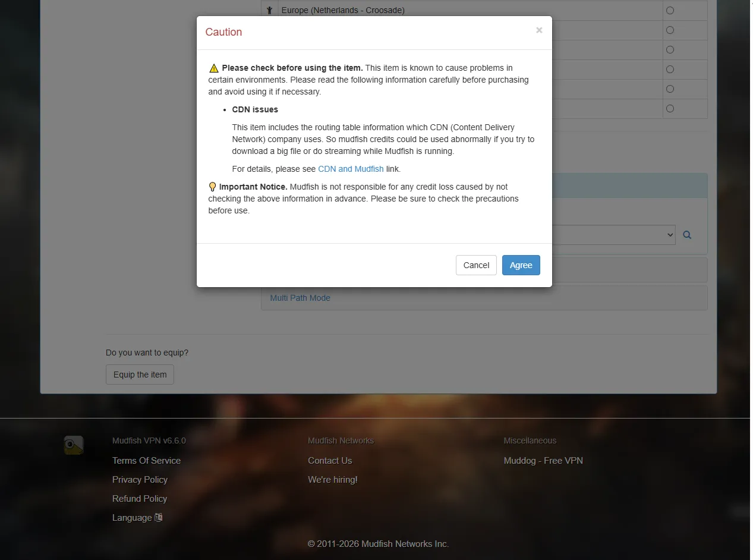This screenshot has width=753, height=560.
Task: Close the Caution dialog with X
Action: [x=539, y=30]
